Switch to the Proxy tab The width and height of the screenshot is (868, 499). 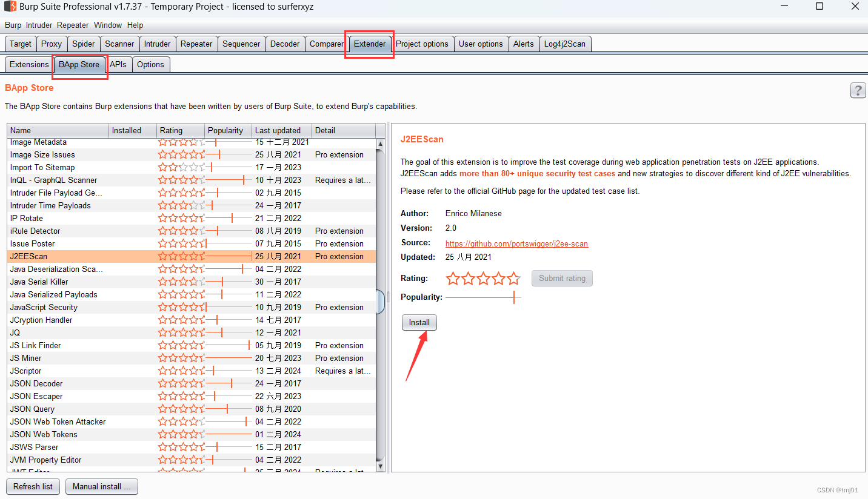click(x=52, y=44)
